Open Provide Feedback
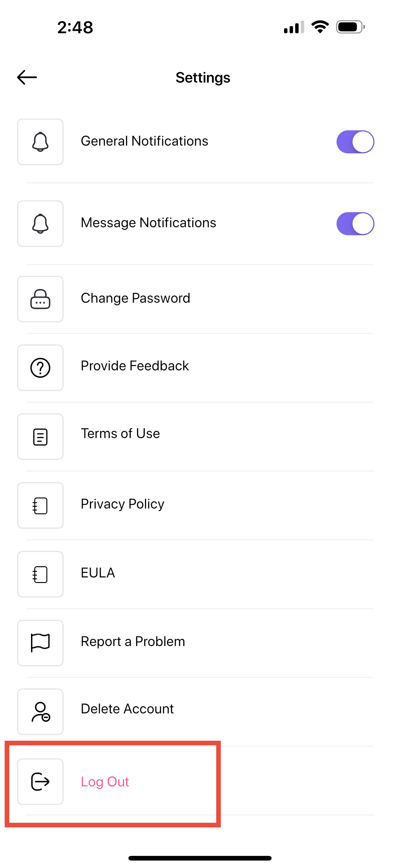This screenshot has width=400, height=868. 200,368
